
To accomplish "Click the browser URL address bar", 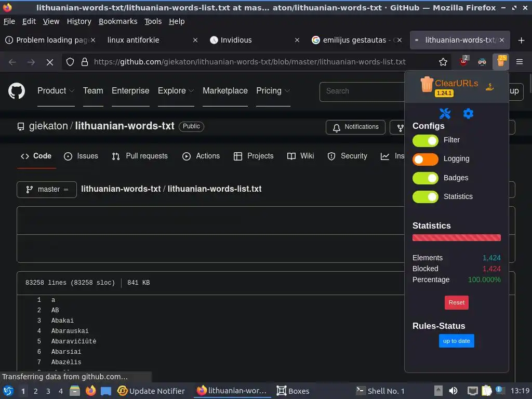I will (x=250, y=62).
